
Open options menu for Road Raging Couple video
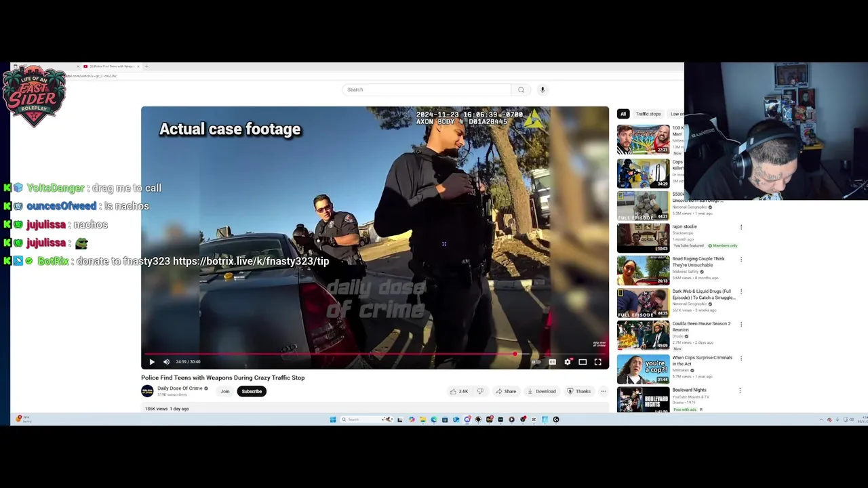coord(741,260)
